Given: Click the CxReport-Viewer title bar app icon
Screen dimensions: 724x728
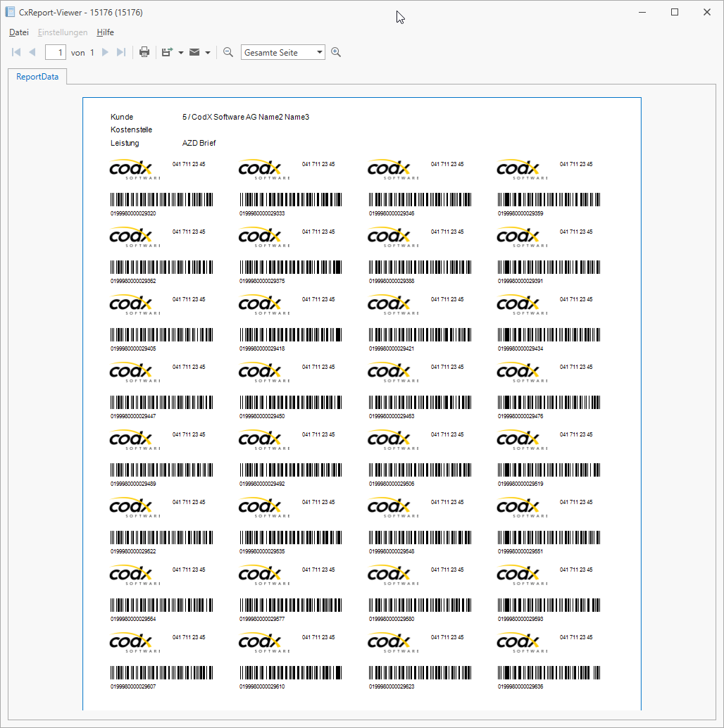Looking at the screenshot, I should click(10, 12).
